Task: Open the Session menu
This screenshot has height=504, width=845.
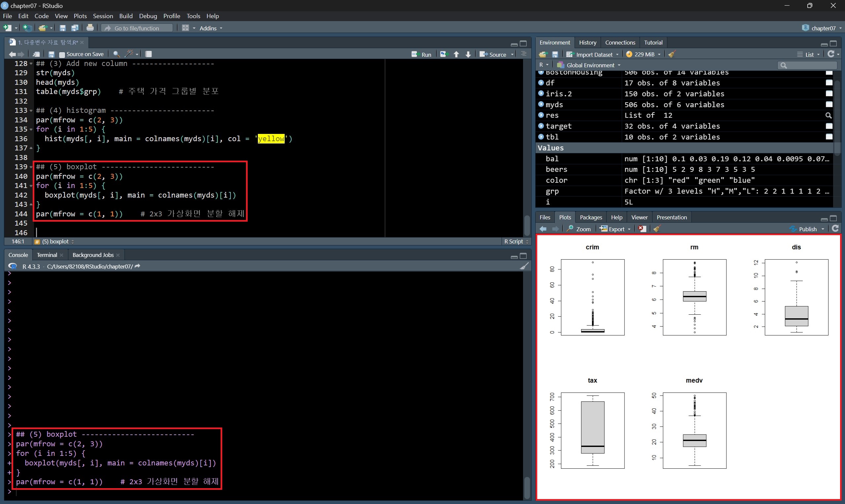Action: (x=103, y=16)
